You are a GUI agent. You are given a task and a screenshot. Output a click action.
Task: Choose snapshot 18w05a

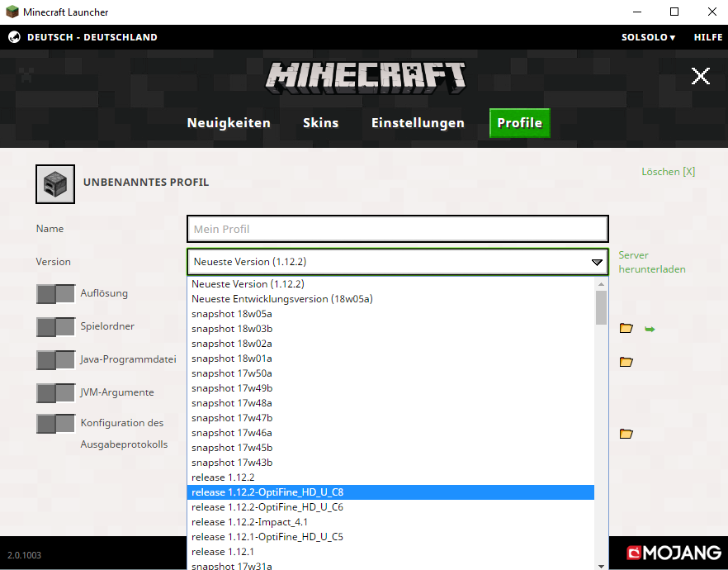point(390,314)
